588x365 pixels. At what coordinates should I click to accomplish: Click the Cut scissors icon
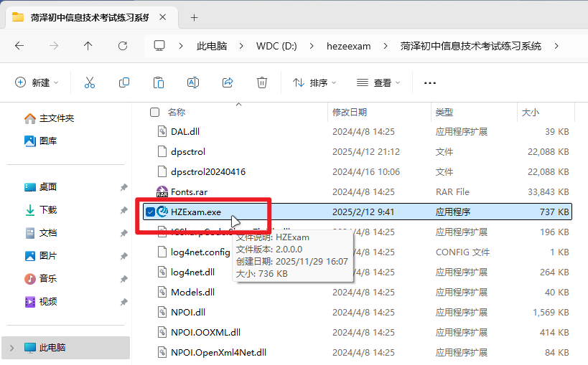coord(90,82)
